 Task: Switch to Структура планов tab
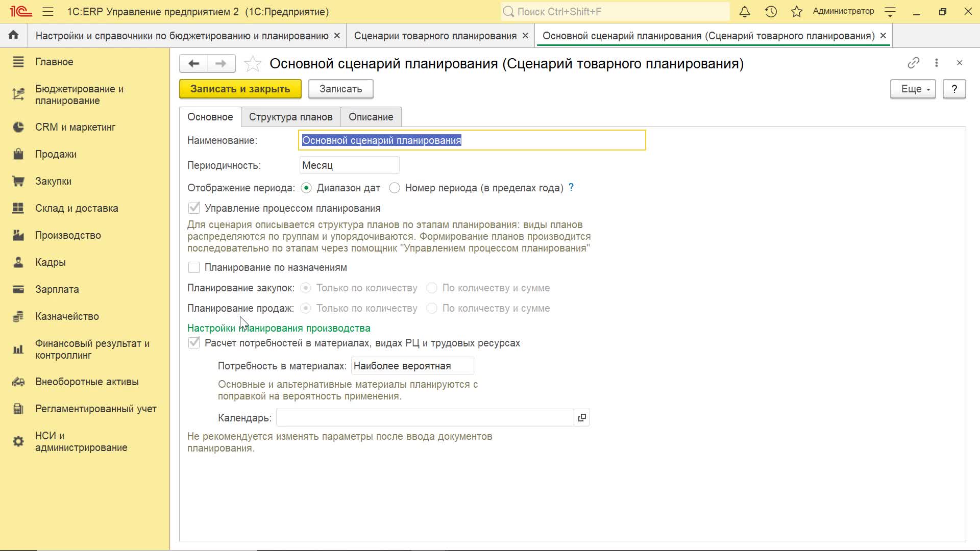coord(290,117)
